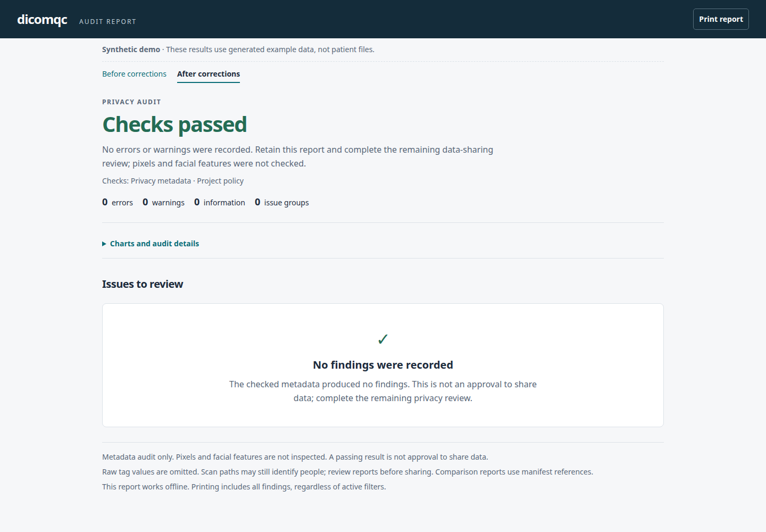Click the green checkmark icon
Image resolution: width=766 pixels, height=532 pixels.
point(383,339)
